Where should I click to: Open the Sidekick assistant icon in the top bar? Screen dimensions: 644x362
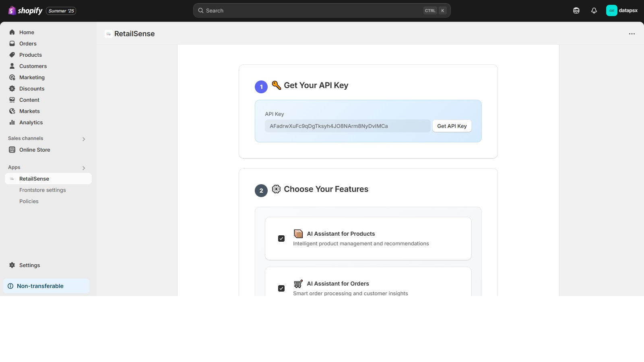tap(576, 11)
